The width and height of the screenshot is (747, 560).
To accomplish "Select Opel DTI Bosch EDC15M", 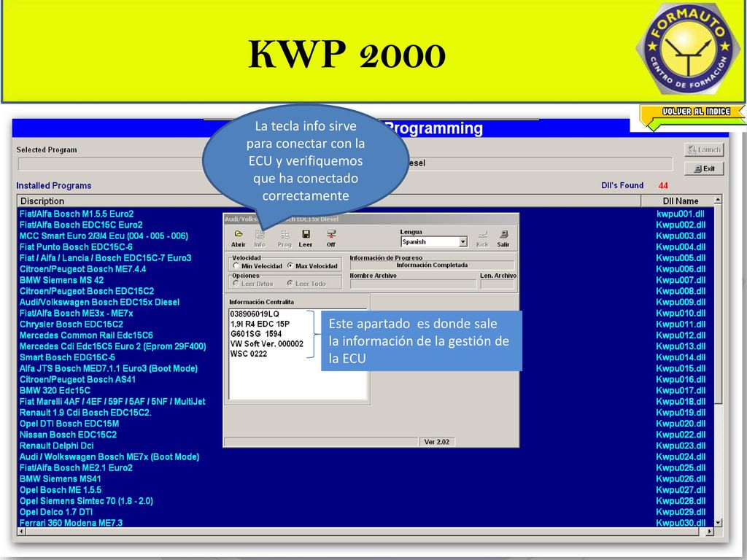I will coord(69,424).
